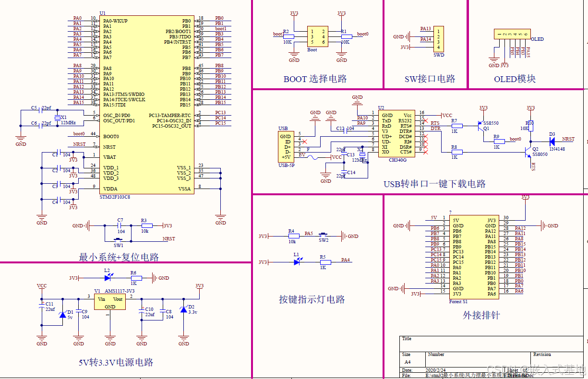Click the "BOOT 选择电路" section title

click(x=315, y=79)
